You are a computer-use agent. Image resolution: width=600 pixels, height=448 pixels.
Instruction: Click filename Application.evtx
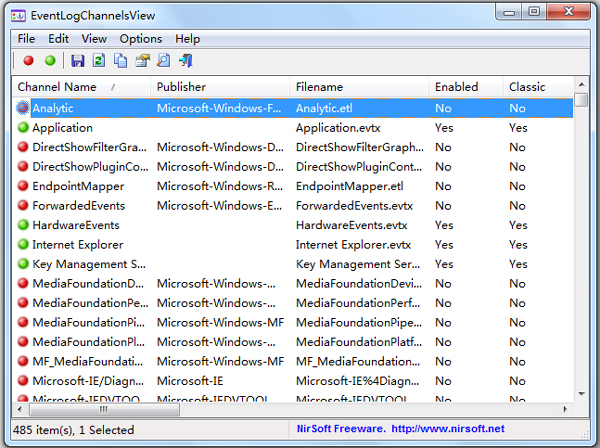(x=338, y=128)
